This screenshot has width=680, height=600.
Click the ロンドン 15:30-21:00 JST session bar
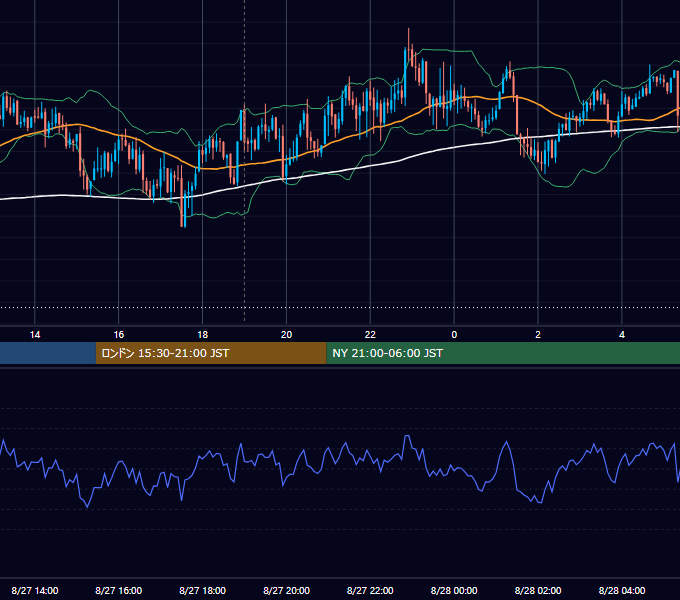[211, 353]
